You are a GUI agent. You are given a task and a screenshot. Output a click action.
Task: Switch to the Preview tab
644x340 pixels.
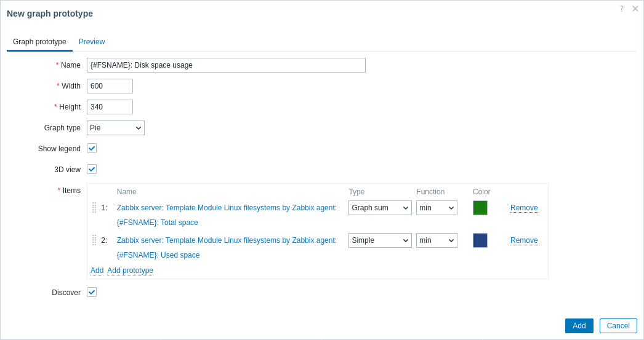coord(92,42)
